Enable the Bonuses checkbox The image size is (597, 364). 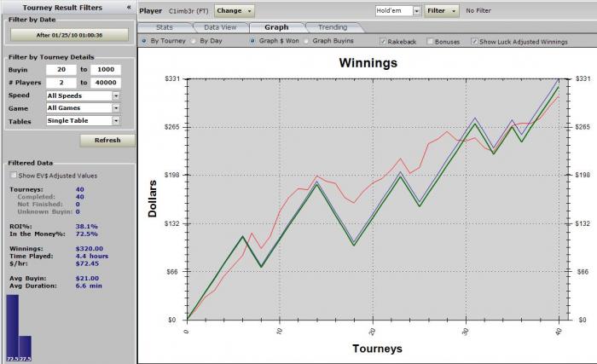tap(430, 41)
